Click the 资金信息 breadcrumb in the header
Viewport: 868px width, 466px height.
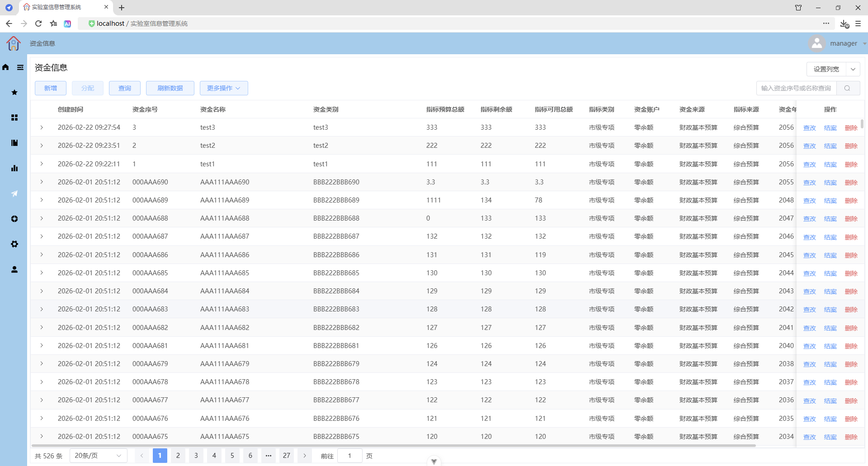coord(42,43)
